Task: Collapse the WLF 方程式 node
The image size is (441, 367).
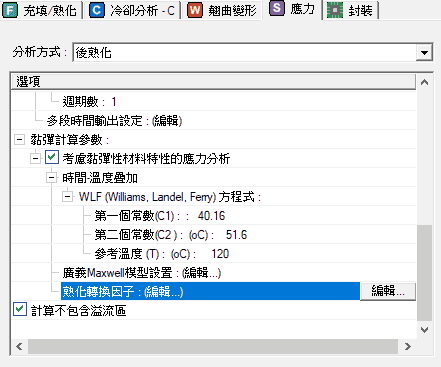Action: click(x=67, y=197)
